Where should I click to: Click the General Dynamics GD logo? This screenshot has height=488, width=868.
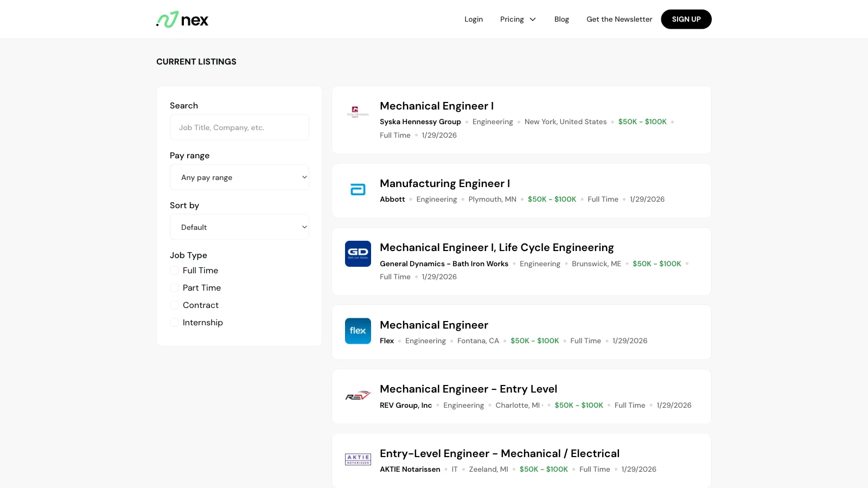[358, 254]
